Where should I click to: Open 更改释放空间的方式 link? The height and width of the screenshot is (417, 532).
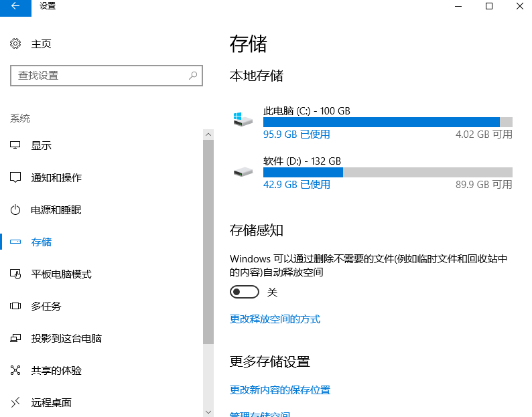[x=275, y=319]
